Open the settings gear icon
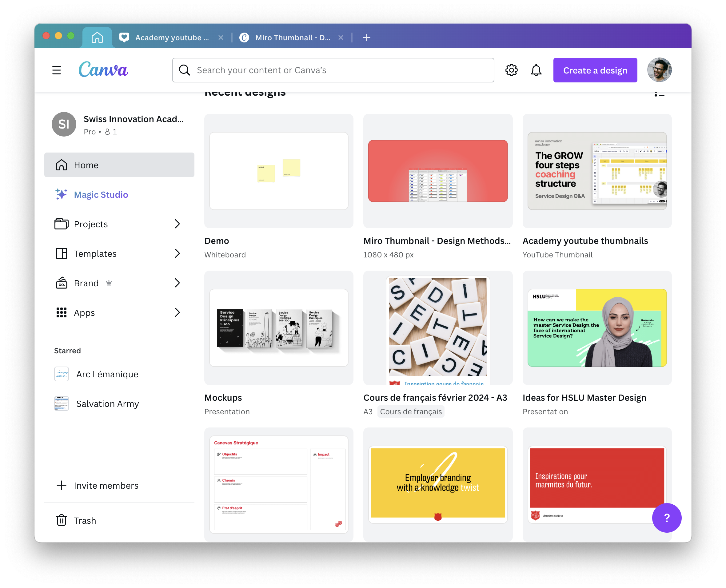726x588 pixels. (511, 70)
